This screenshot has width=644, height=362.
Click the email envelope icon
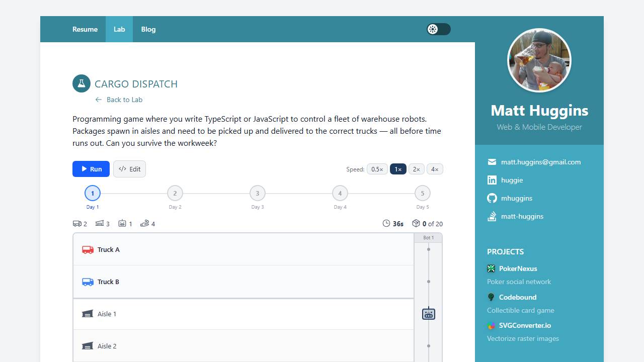pos(492,162)
